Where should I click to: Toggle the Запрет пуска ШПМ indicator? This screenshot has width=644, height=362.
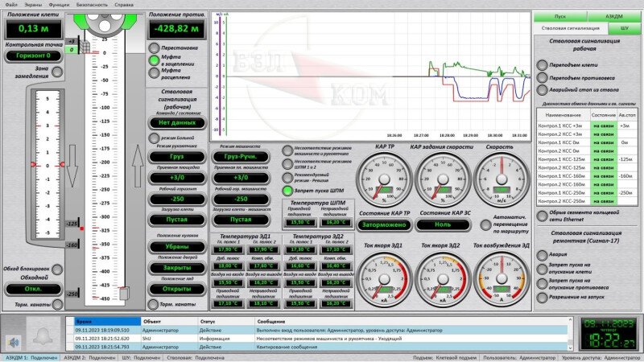(x=287, y=191)
